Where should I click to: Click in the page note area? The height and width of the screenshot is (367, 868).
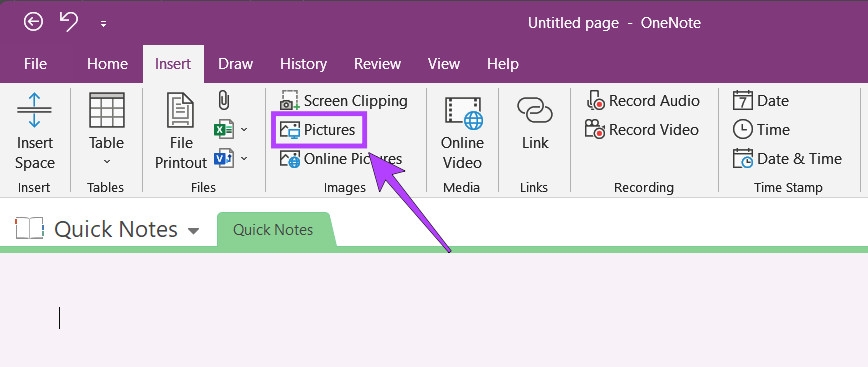[x=434, y=310]
